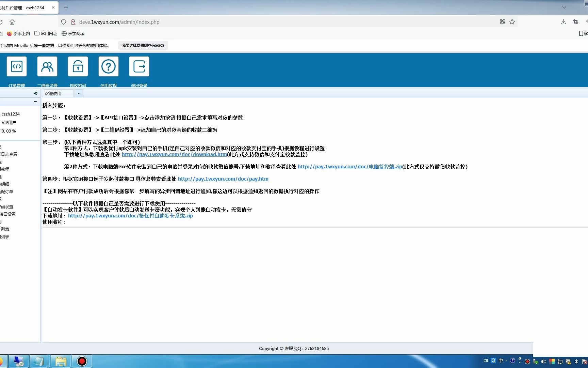Click the VIP用户 label

[x=9, y=122]
